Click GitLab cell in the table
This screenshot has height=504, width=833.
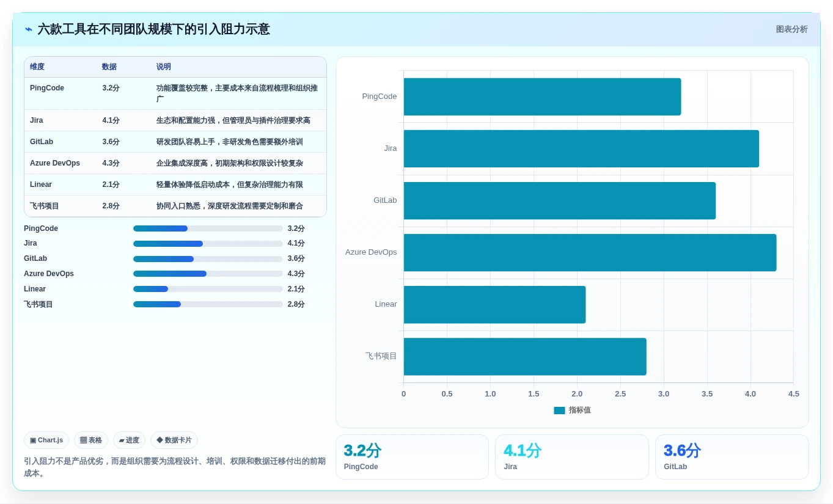[x=42, y=142]
